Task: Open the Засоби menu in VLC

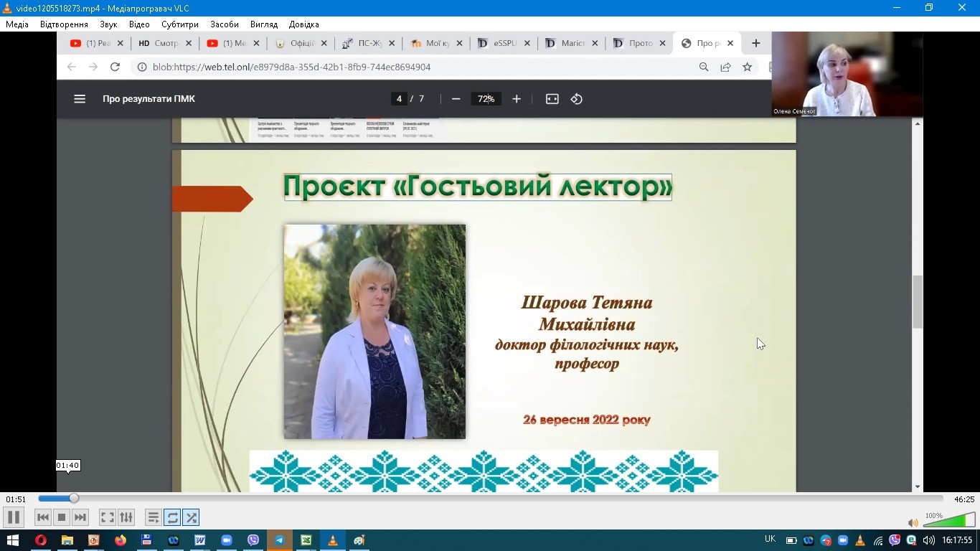Action: (224, 24)
